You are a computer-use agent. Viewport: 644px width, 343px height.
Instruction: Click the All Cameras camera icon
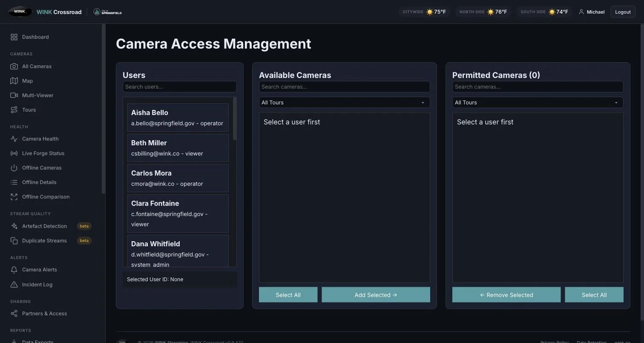coord(14,66)
